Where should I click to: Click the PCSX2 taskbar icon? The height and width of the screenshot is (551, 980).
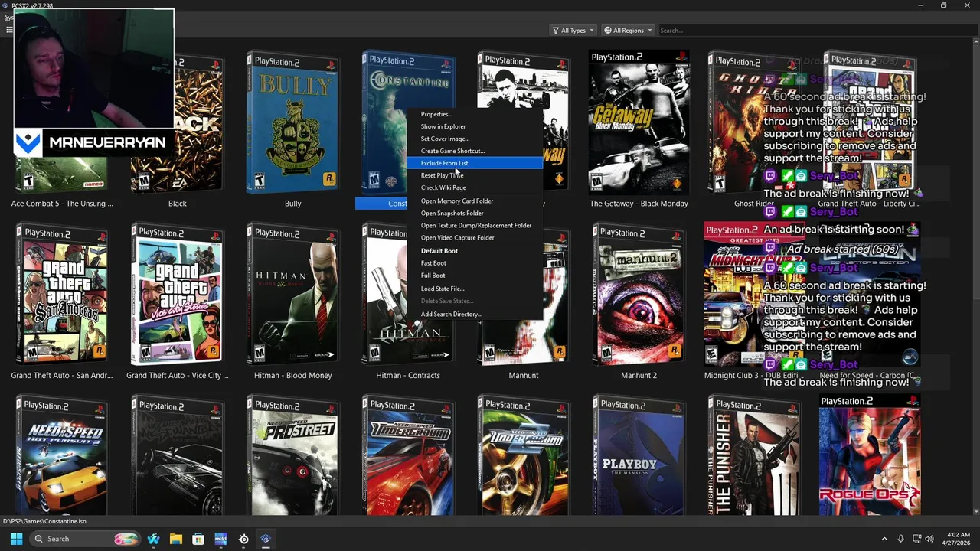click(x=266, y=539)
